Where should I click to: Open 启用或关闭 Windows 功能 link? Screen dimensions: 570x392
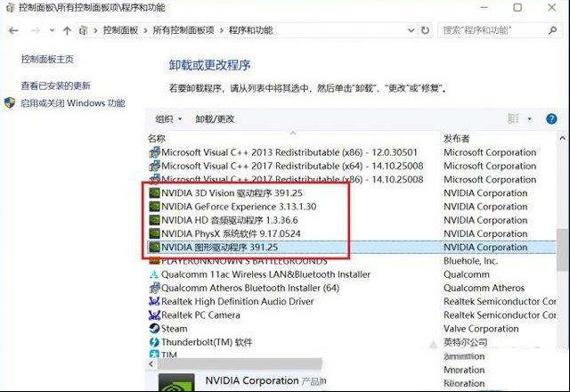tap(73, 103)
